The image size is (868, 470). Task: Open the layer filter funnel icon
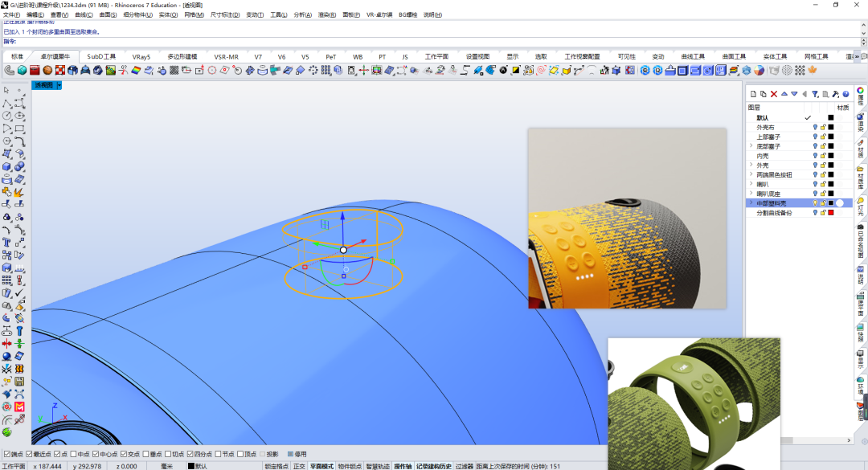tap(815, 94)
